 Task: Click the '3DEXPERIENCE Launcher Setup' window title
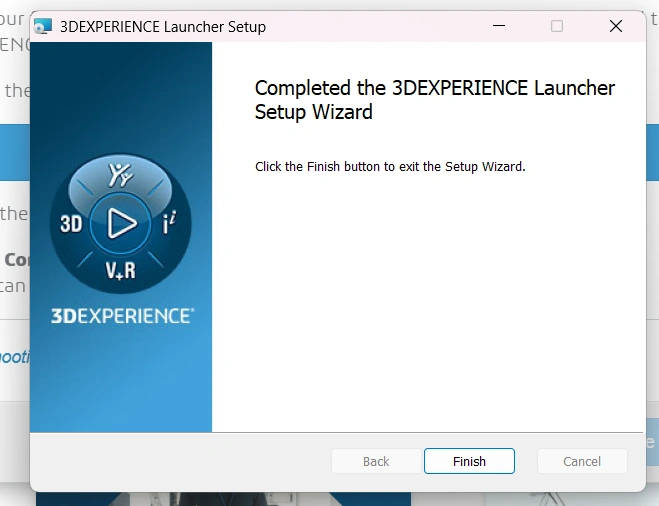pos(163,26)
